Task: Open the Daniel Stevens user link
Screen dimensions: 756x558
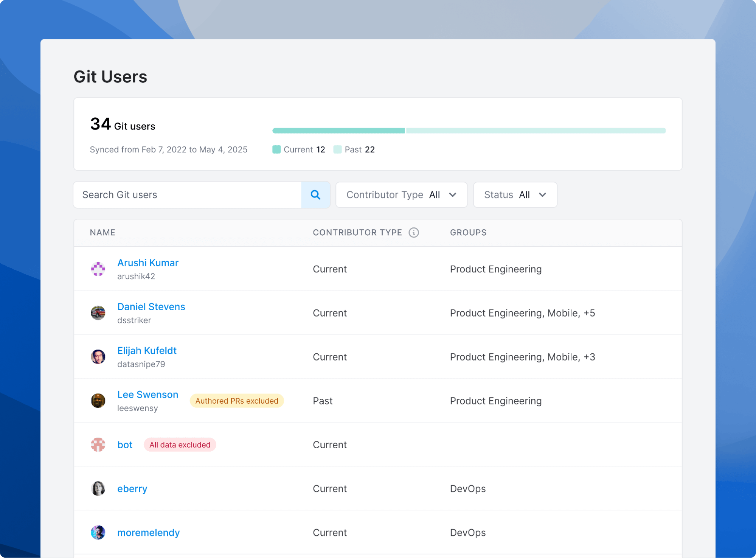Action: point(151,306)
